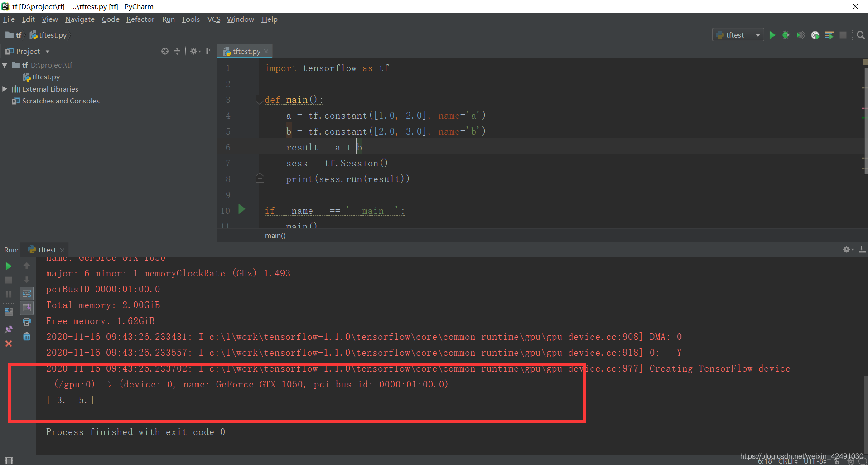Click the tftest.py breadcrumb in navigation bar
The image size is (868, 465).
pyautogui.click(x=48, y=35)
